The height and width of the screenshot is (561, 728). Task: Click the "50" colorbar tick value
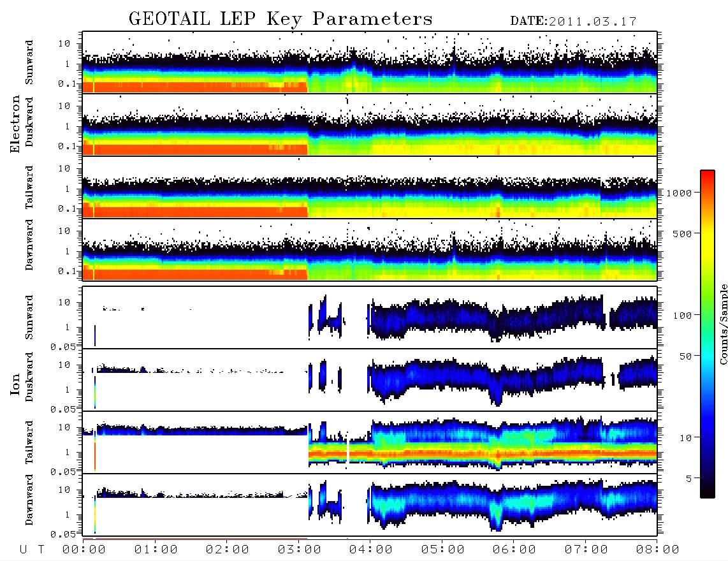point(685,356)
